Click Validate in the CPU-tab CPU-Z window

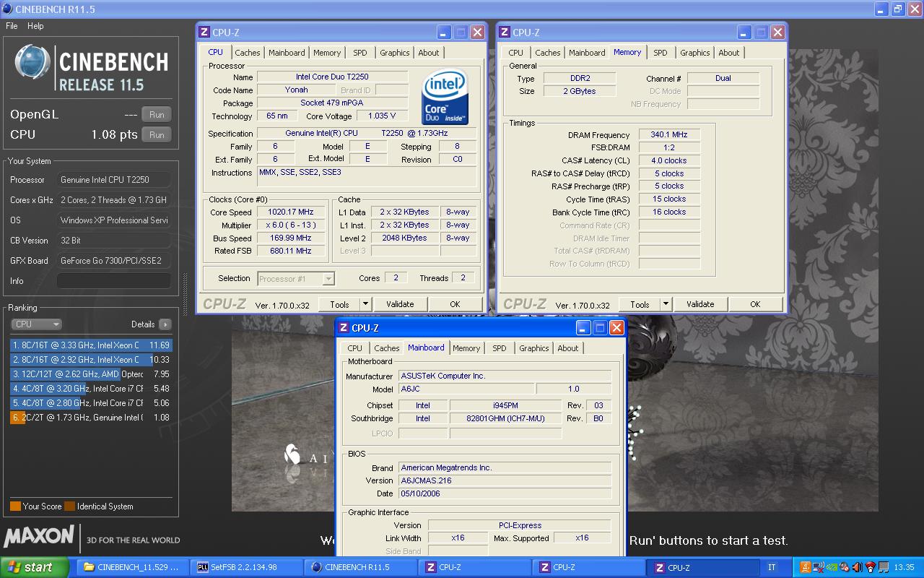pos(400,304)
